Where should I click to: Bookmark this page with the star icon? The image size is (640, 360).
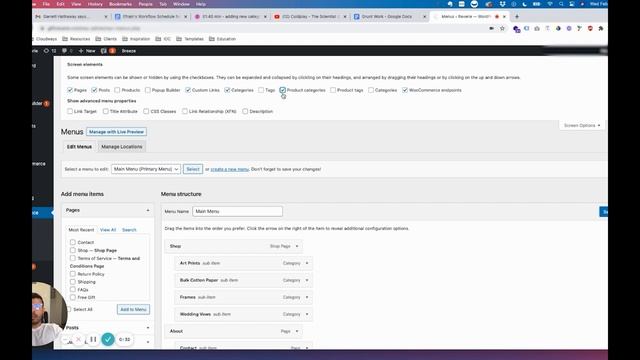coord(502,29)
